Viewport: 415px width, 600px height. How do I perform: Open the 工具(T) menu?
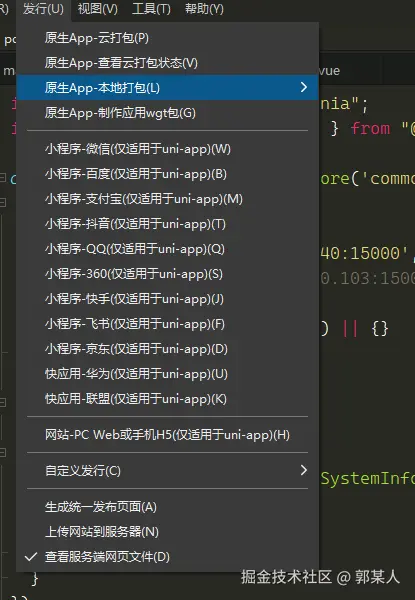(x=151, y=9)
